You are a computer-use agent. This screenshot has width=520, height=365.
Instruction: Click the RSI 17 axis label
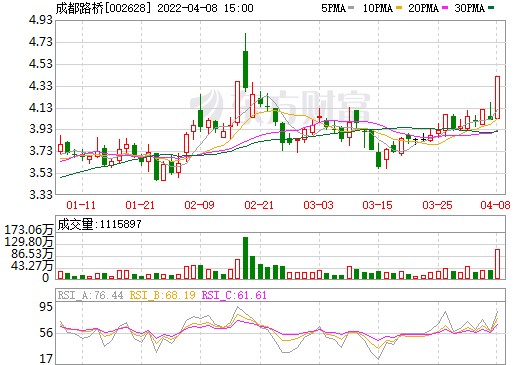pos(46,359)
